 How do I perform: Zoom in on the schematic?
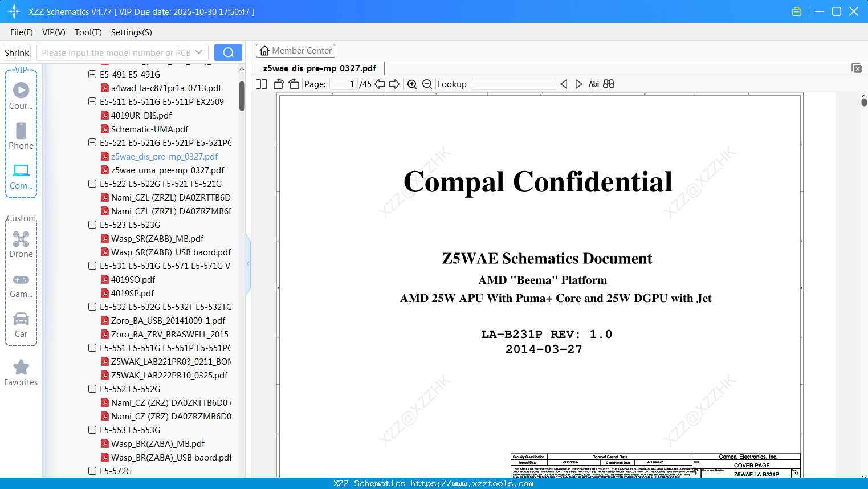pos(412,84)
